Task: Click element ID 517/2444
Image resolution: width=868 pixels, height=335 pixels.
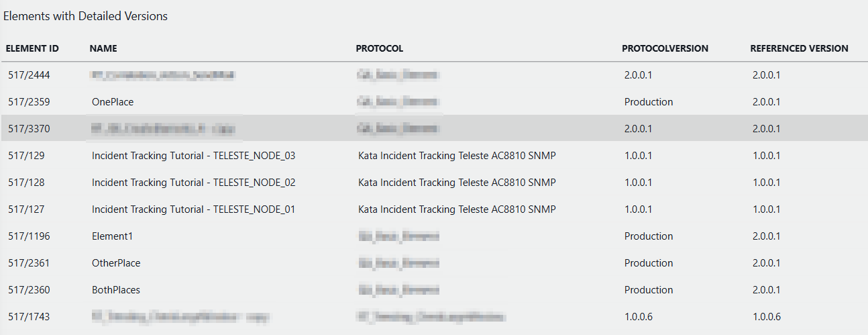Action: (x=29, y=75)
